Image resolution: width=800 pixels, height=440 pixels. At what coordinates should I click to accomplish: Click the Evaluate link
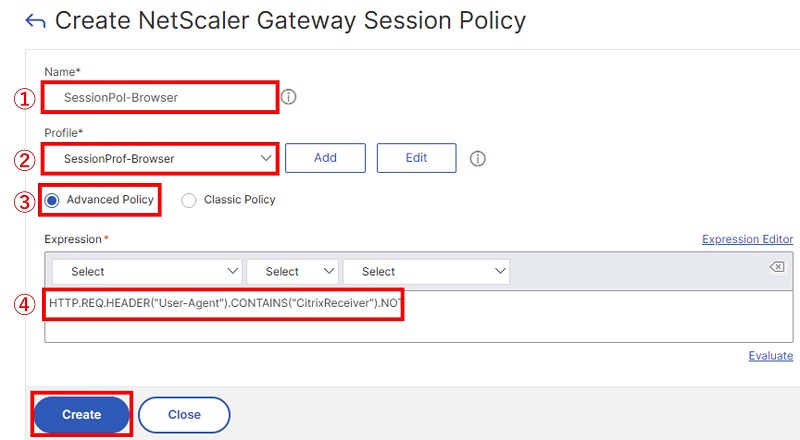point(770,356)
